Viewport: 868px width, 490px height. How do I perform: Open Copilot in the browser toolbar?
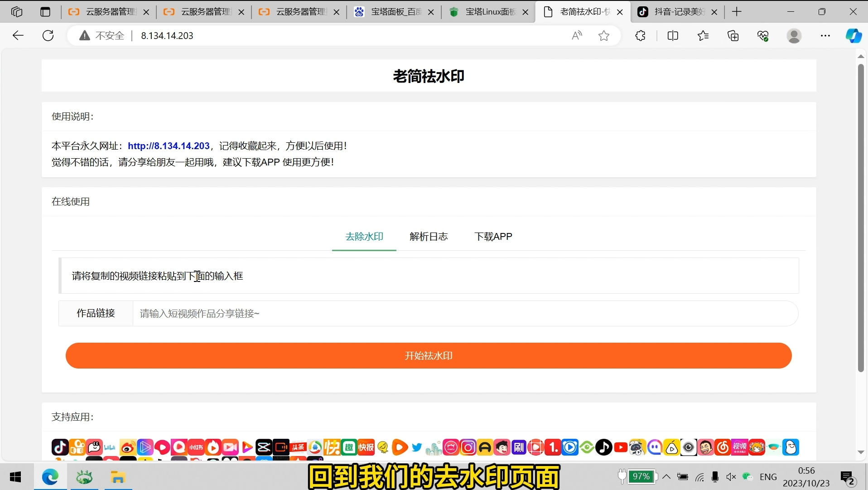click(x=854, y=36)
